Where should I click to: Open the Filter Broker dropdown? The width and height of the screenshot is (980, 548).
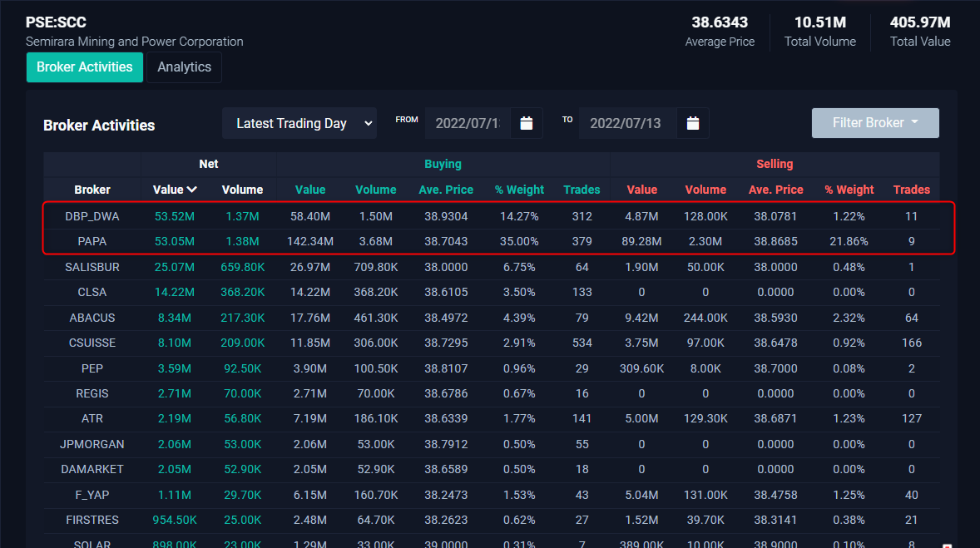(875, 123)
